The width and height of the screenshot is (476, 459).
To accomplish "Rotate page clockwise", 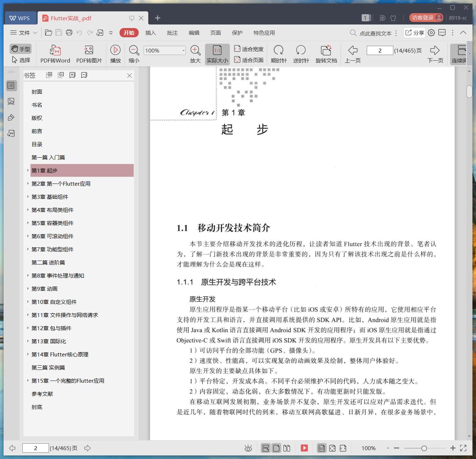I will click(278, 54).
